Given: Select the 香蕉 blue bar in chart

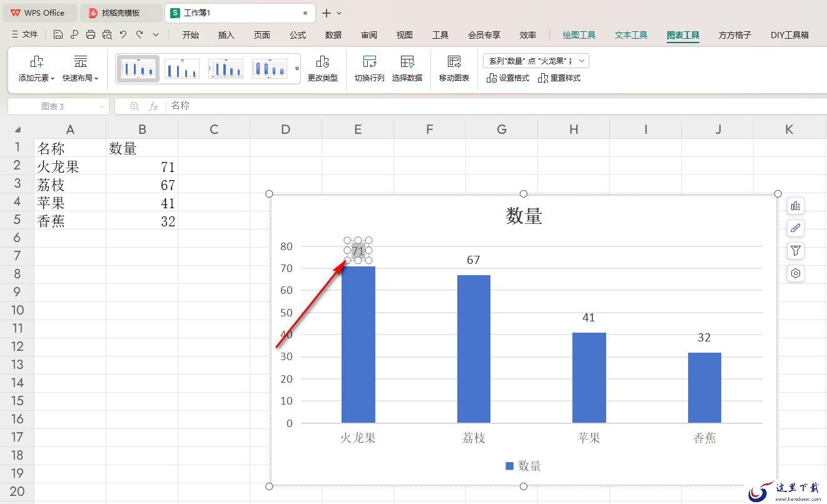Looking at the screenshot, I should click(704, 388).
